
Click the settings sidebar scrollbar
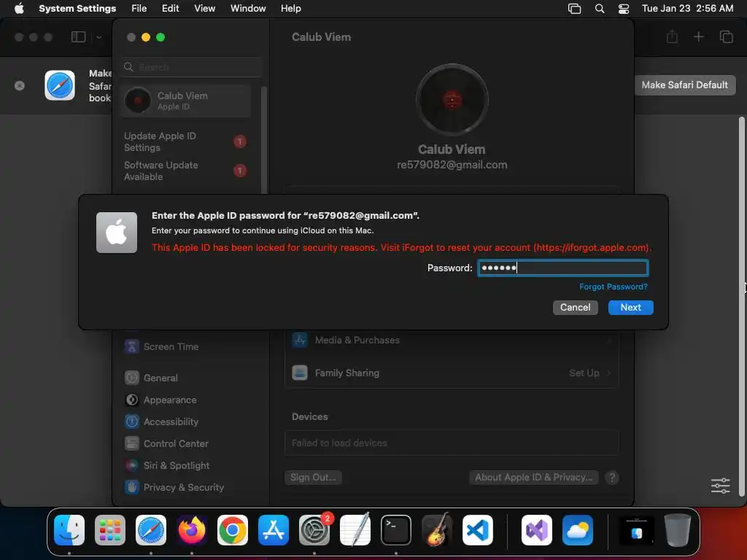tap(263, 141)
